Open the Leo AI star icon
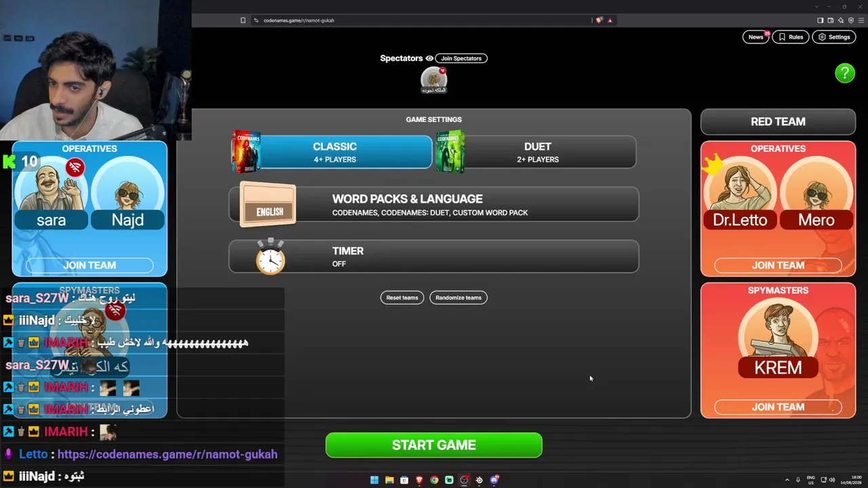 pos(841,20)
